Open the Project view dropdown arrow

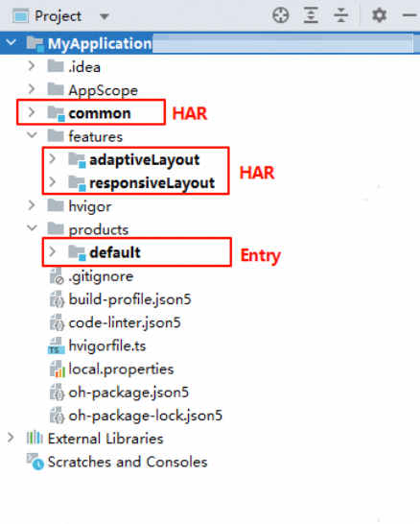coord(105,16)
